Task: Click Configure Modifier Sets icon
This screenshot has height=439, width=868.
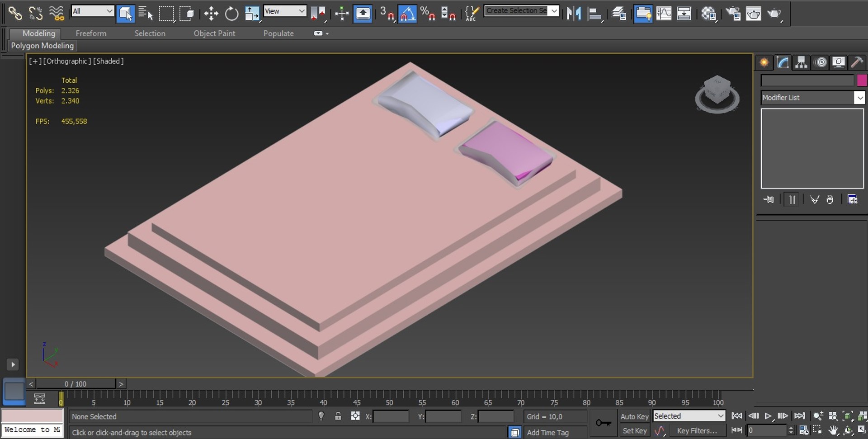Action: [x=852, y=199]
